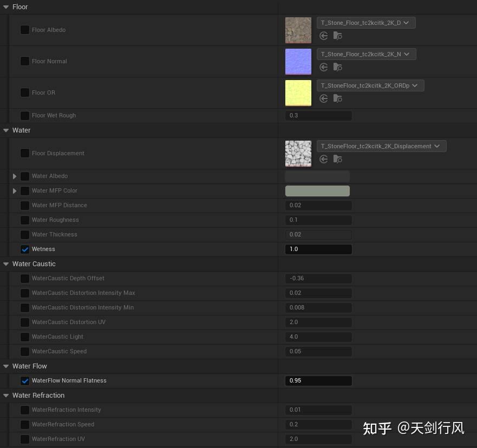Viewport: 477px width, 448px height.
Task: Click Browse to Asset icon for Floor Normal
Action: [x=337, y=67]
